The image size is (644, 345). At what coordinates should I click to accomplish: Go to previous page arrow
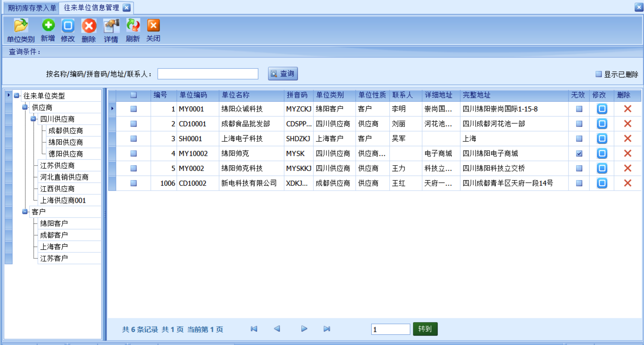coord(277,329)
